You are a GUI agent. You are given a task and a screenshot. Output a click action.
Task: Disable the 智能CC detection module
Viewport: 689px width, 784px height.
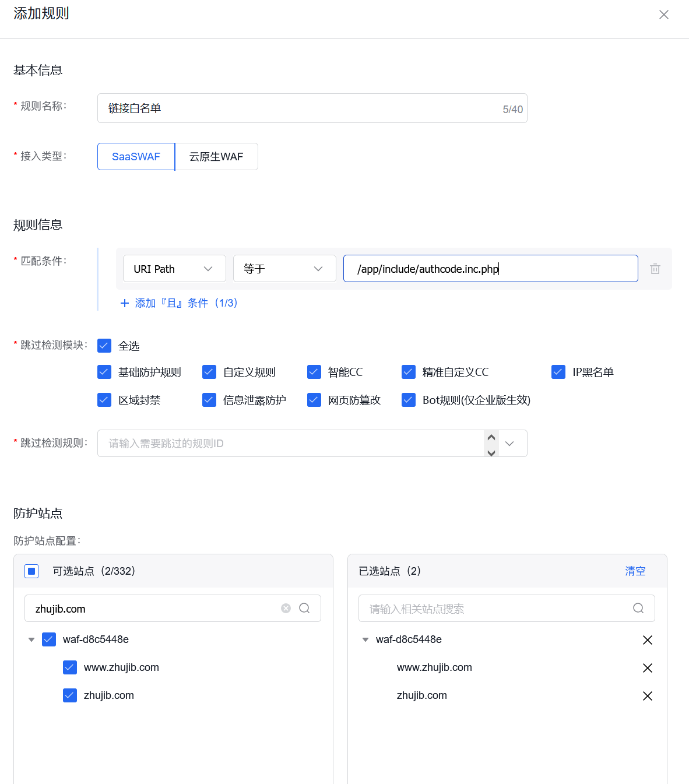[314, 371]
